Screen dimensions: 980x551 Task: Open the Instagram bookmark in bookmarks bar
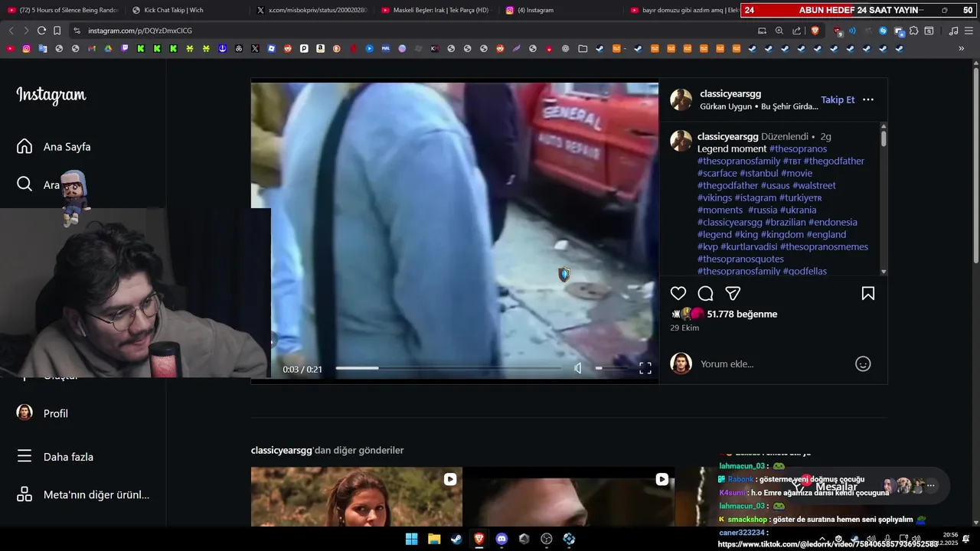point(26,48)
